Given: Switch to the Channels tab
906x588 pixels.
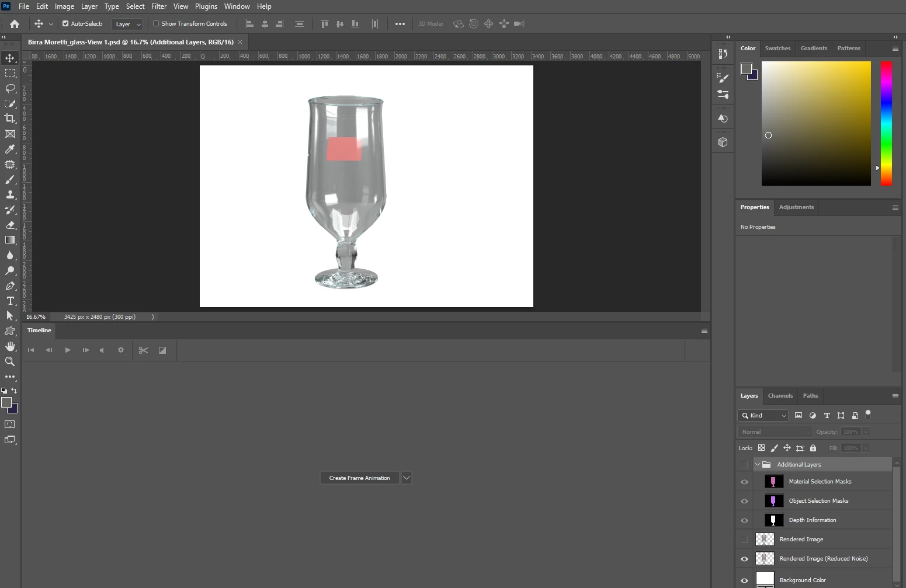Looking at the screenshot, I should (x=780, y=396).
